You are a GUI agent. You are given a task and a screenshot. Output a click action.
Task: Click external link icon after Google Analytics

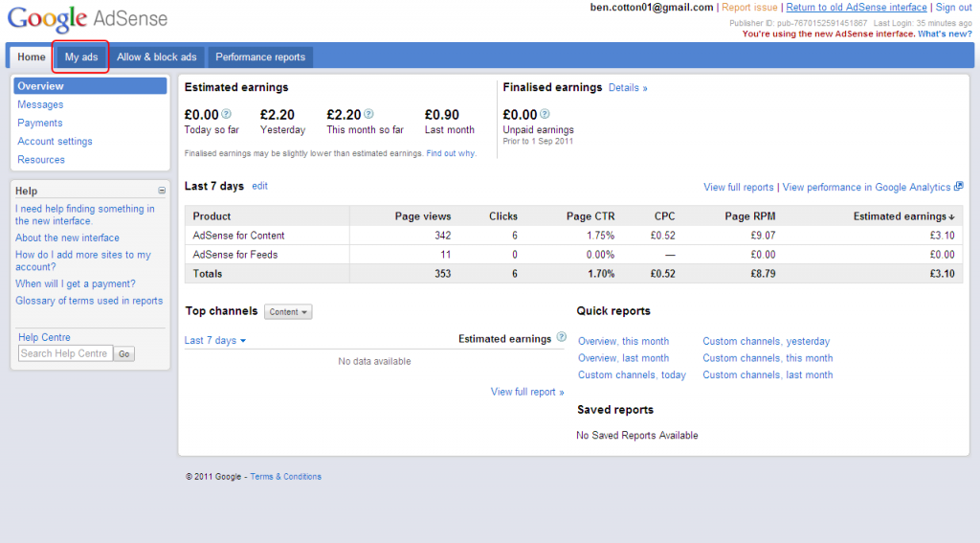[x=959, y=187]
